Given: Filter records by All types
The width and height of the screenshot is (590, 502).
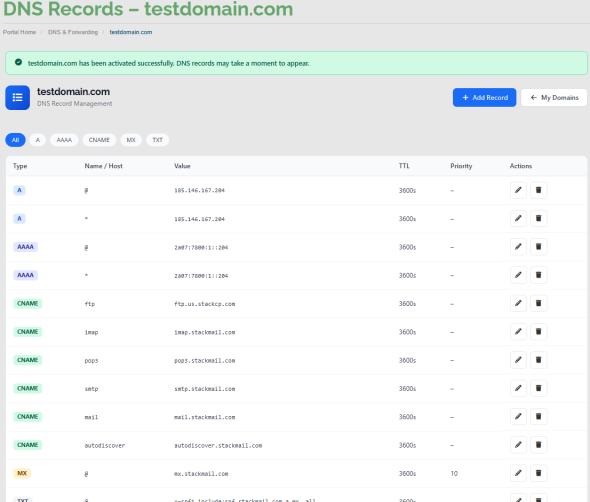Looking at the screenshot, I should coord(15,140).
